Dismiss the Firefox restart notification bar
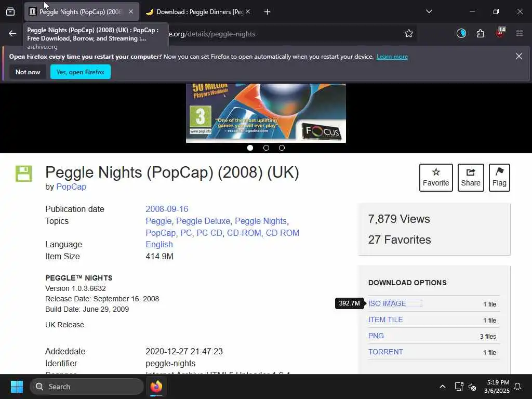The height and width of the screenshot is (399, 532). click(519, 56)
